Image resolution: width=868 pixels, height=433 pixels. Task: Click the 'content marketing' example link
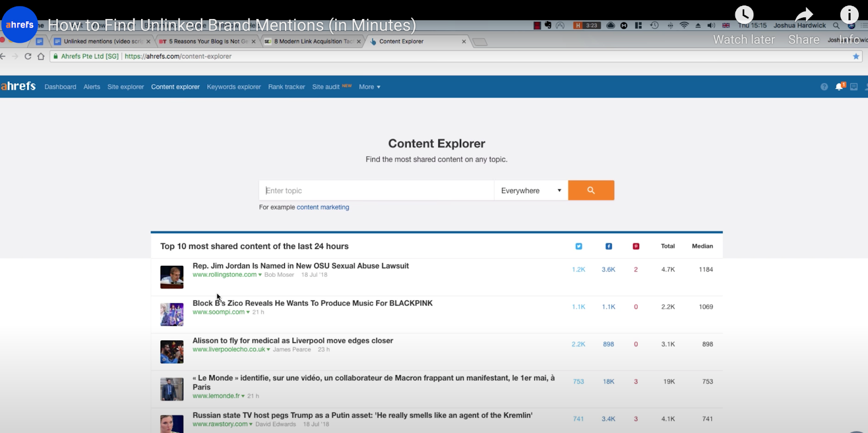point(323,207)
